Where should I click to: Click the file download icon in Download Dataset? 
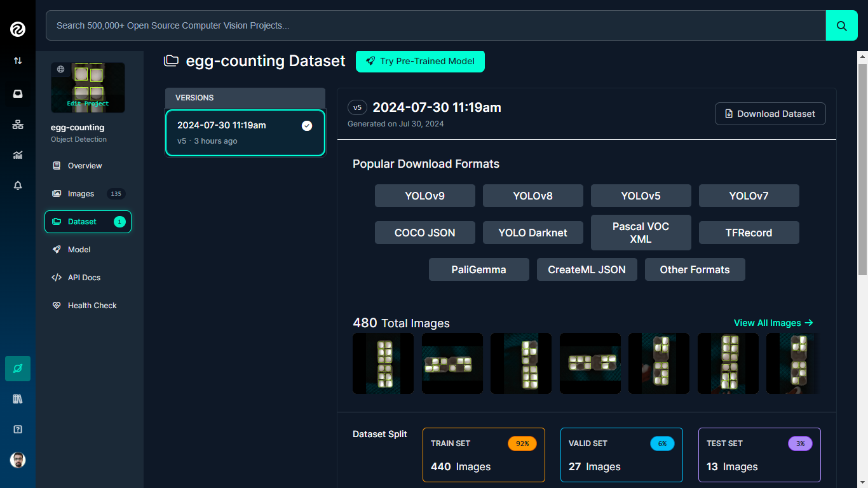729,114
